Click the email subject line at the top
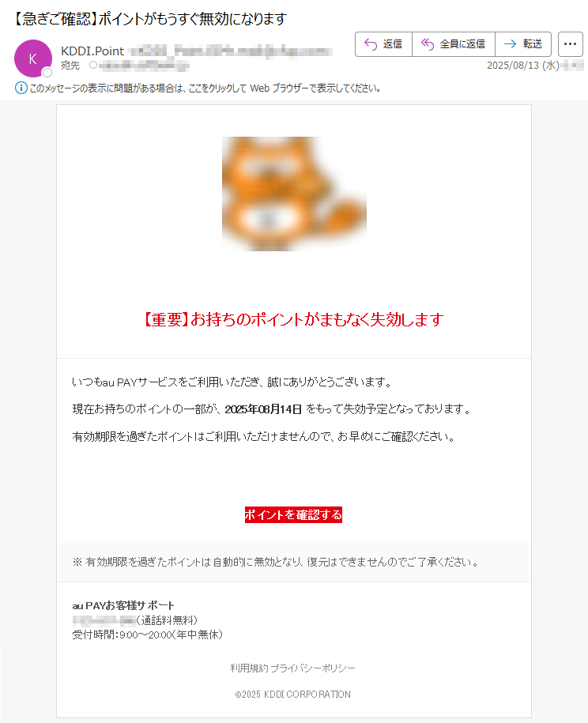 (150, 19)
